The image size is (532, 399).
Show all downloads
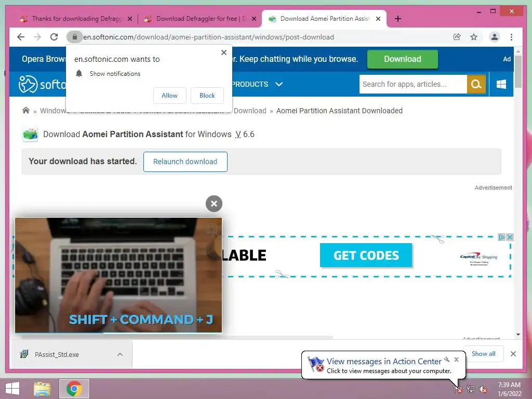click(x=483, y=354)
